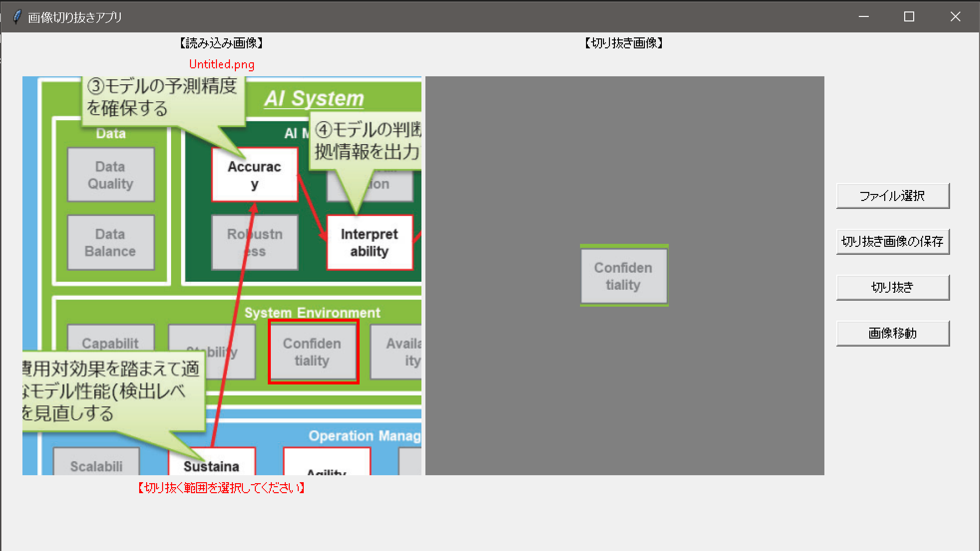Click the Capabilit box in loaded image
The width and height of the screenshot is (980, 551).
click(x=111, y=338)
